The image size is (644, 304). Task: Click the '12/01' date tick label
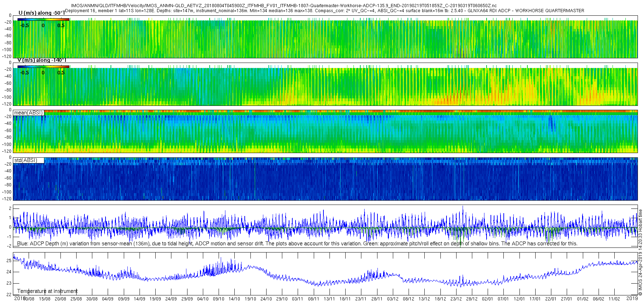tap(519, 299)
